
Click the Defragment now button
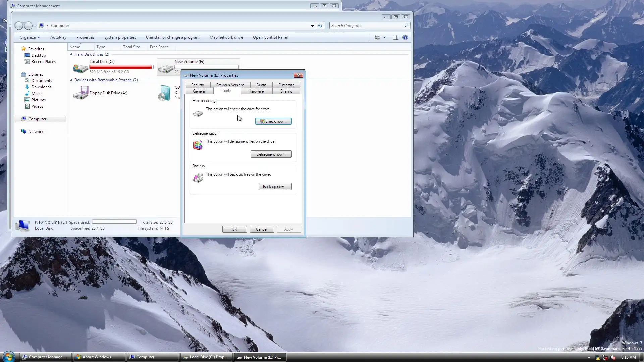coord(271,154)
